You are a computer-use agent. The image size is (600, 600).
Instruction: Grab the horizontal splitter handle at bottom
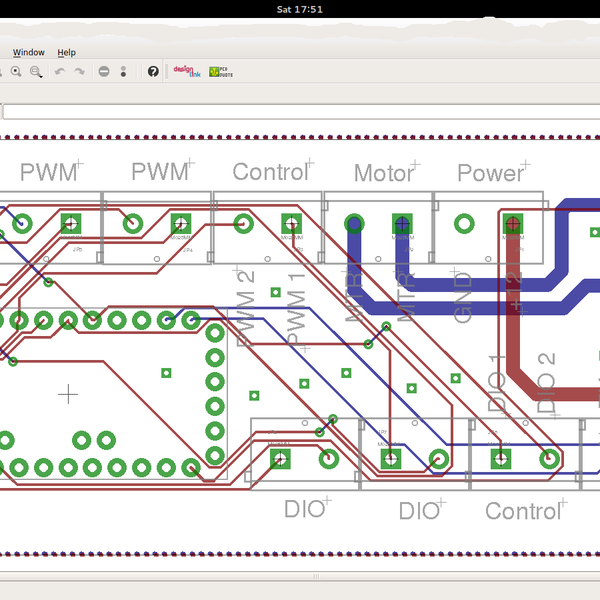pyautogui.click(x=316, y=576)
